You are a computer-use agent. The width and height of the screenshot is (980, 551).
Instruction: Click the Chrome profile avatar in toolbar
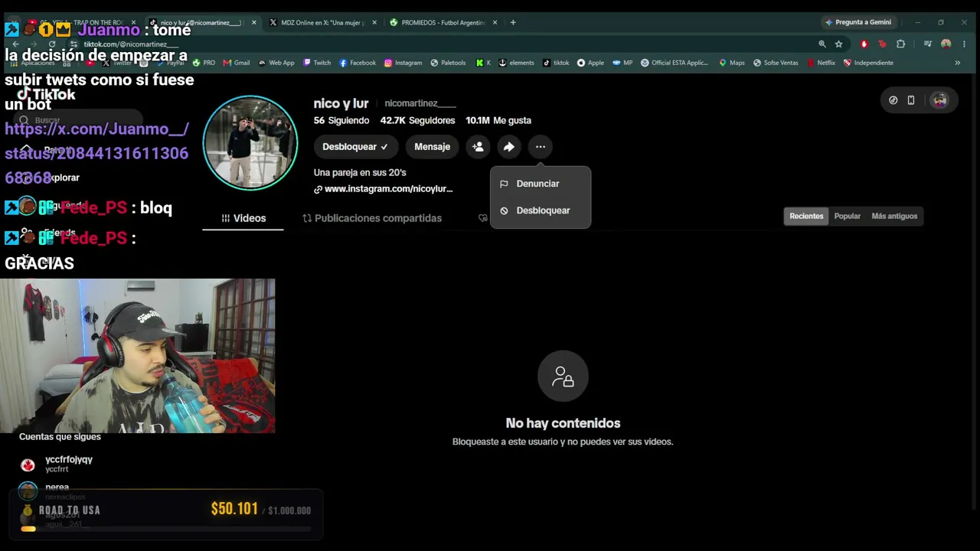[x=946, y=44]
